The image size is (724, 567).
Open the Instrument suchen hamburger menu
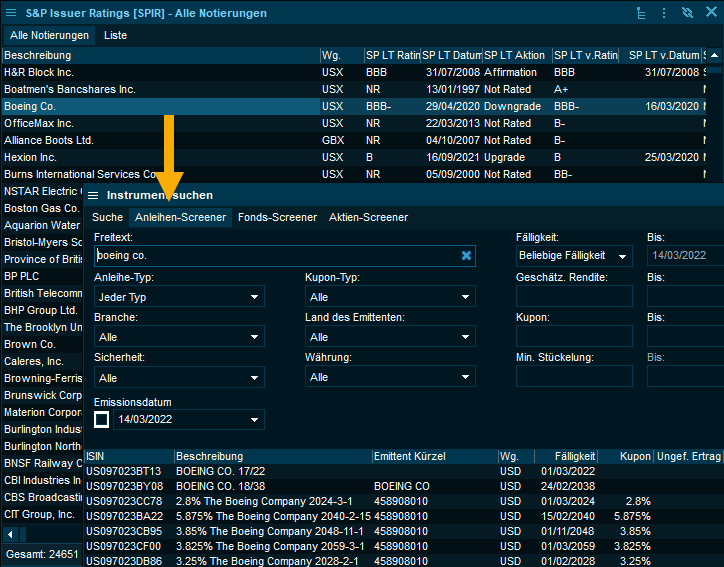click(93, 196)
